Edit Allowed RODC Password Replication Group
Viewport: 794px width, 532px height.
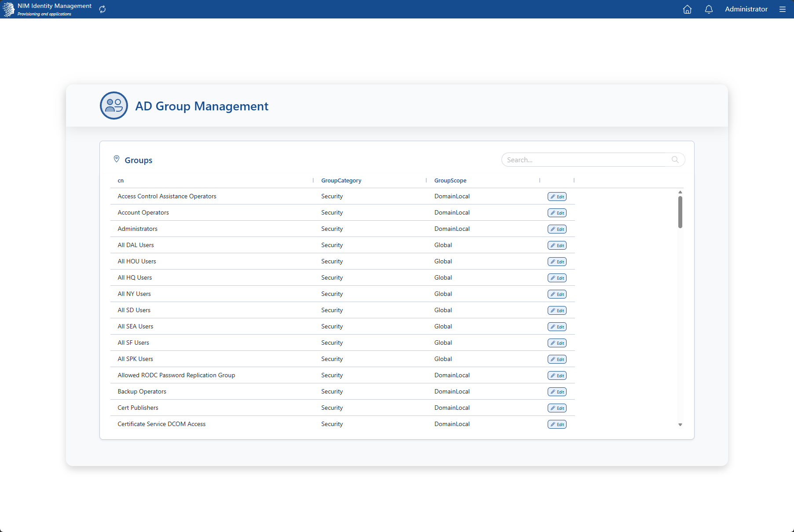point(557,375)
